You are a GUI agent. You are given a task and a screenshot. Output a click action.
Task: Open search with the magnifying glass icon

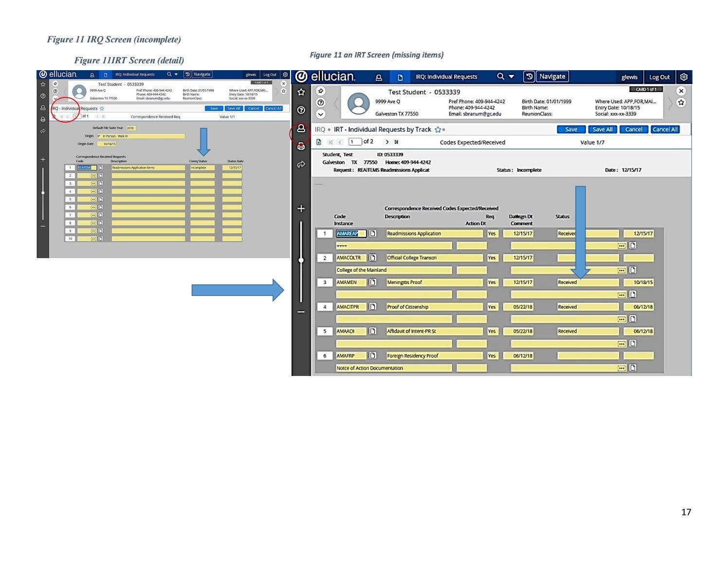pos(500,76)
